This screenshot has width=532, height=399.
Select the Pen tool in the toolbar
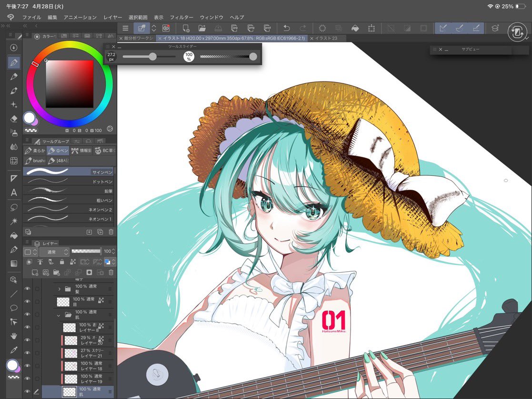tap(14, 62)
